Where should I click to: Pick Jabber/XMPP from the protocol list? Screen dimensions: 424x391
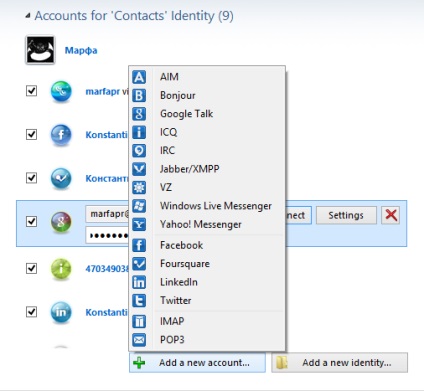[207, 169]
